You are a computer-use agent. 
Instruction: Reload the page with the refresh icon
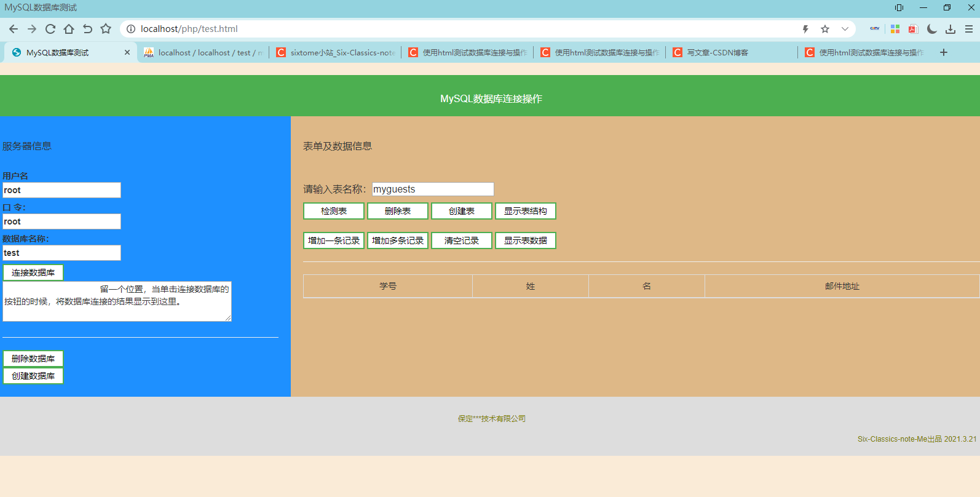coord(50,29)
